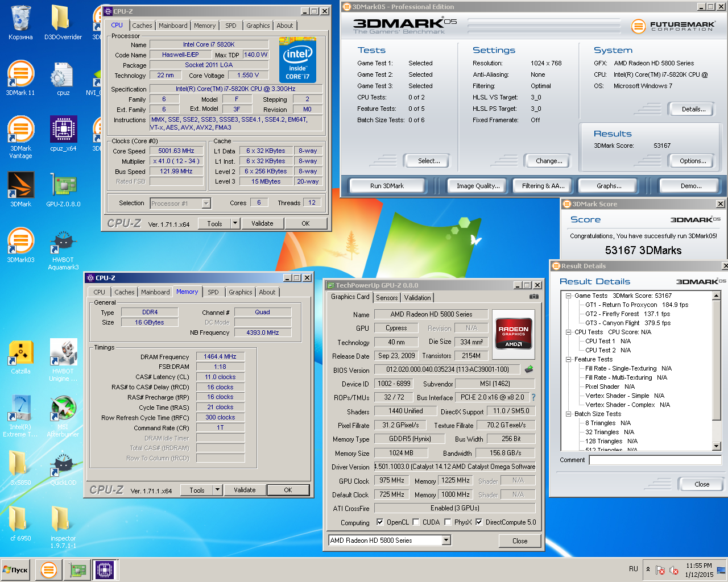
Task: Select GT3 - Canyon Flight result row
Action: pos(627,323)
